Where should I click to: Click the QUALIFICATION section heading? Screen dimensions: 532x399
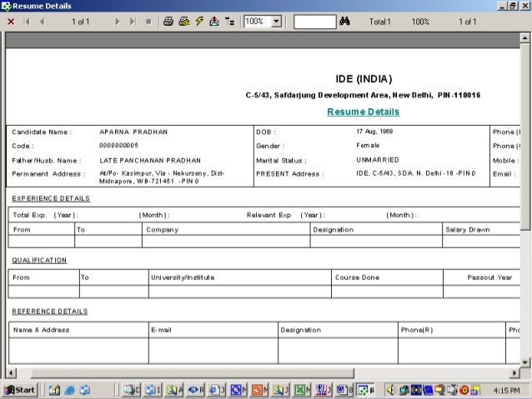click(39, 261)
